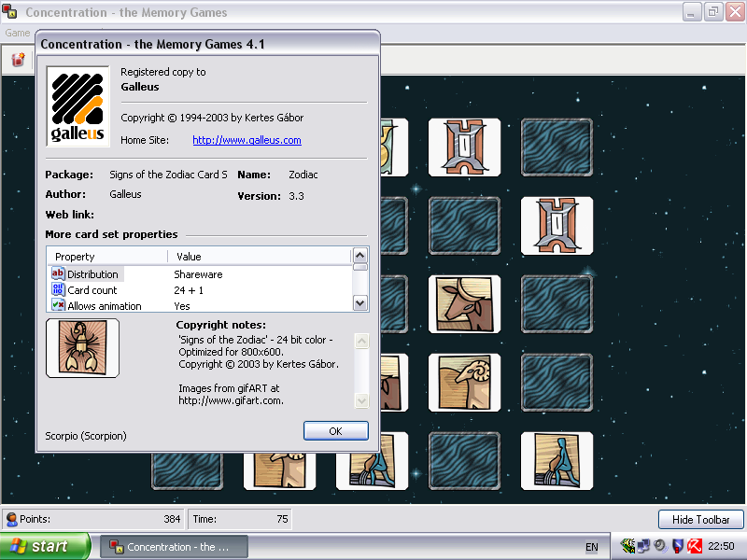Click the speaker volume tray icon
This screenshot has width=747, height=560.
click(x=659, y=546)
